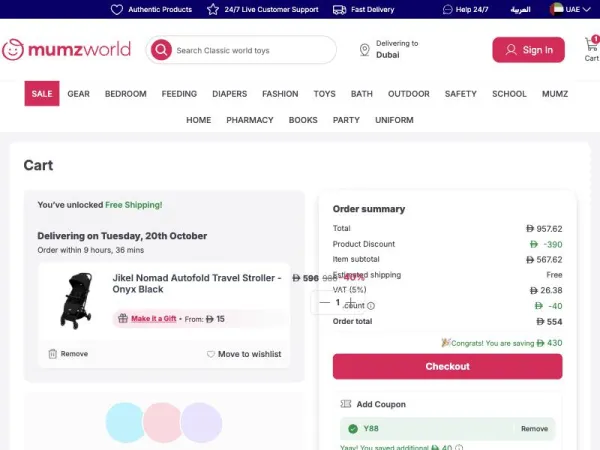
Task: Click the light blue circle
Action: (x=125, y=422)
